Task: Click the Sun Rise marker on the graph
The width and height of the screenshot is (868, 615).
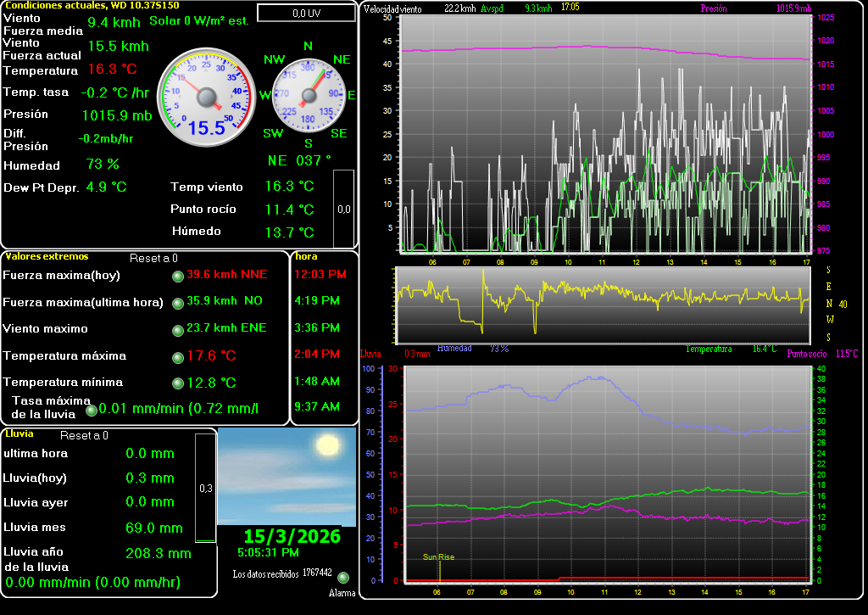Action: pyautogui.click(x=439, y=557)
